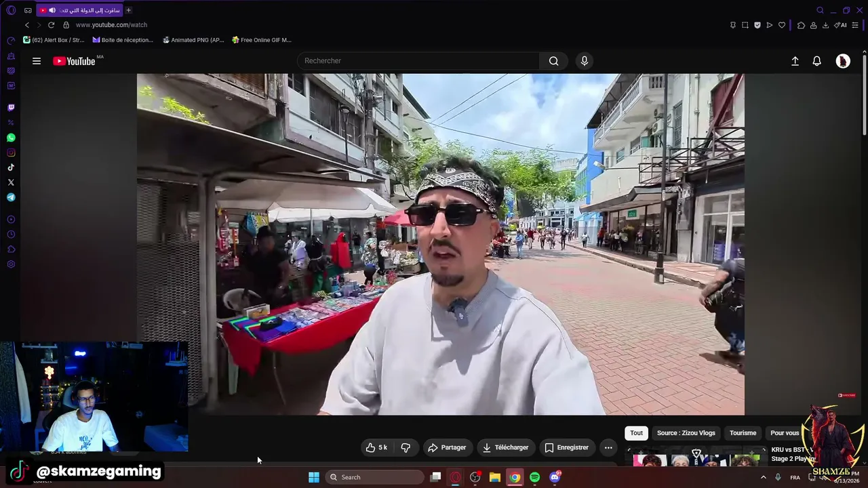Open the YouTube guide hamburger menu
Viewport: 868px width, 488px height.
37,61
